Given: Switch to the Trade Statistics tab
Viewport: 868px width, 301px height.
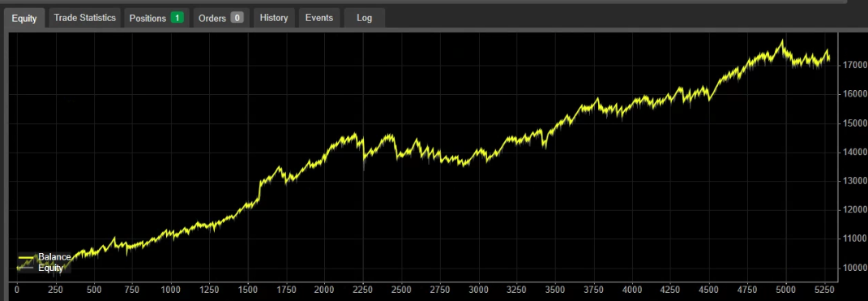Looking at the screenshot, I should (x=85, y=18).
